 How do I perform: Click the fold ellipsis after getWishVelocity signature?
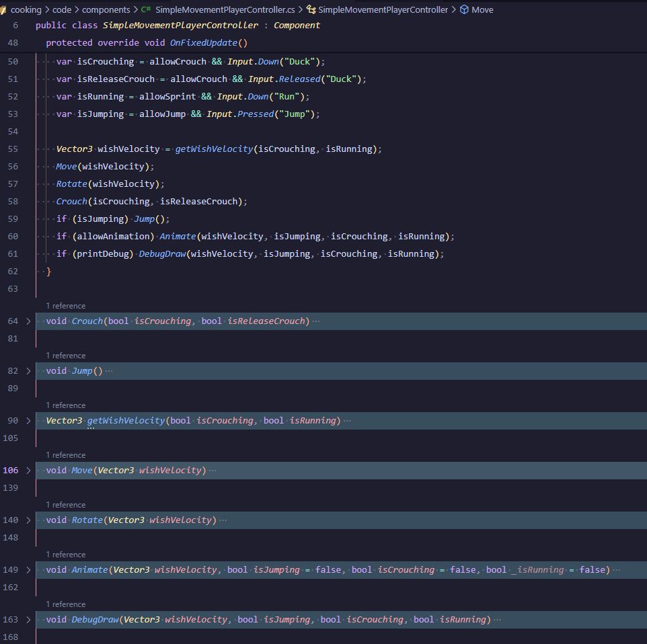[348, 421]
